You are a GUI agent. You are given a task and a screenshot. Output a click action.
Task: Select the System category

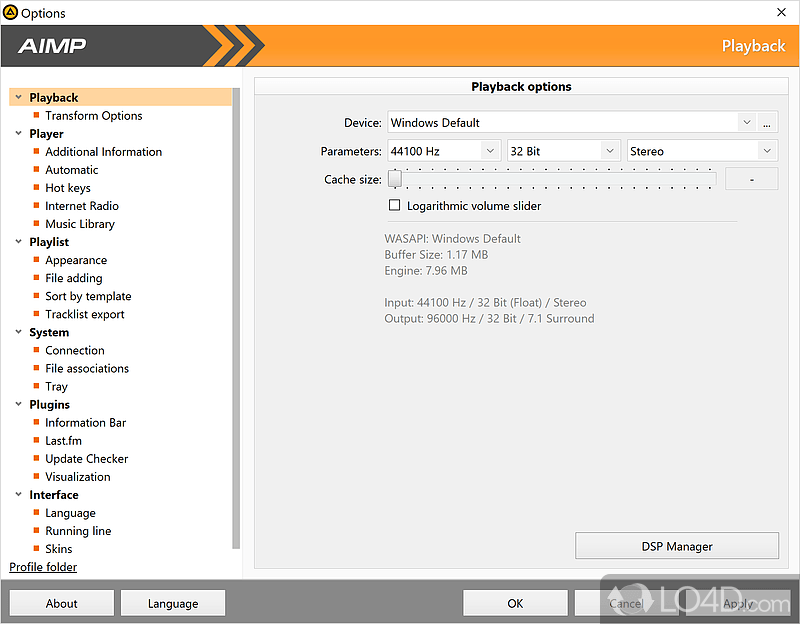click(49, 332)
